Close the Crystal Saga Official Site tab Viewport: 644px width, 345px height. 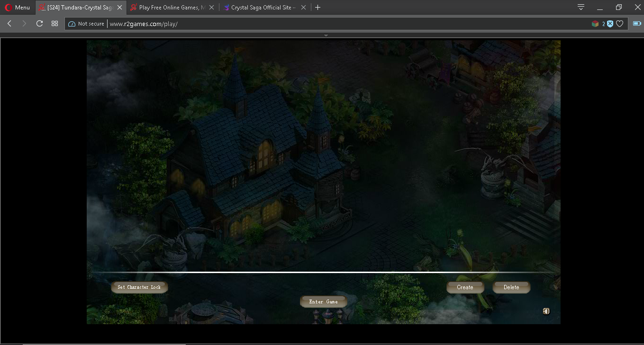click(x=303, y=8)
